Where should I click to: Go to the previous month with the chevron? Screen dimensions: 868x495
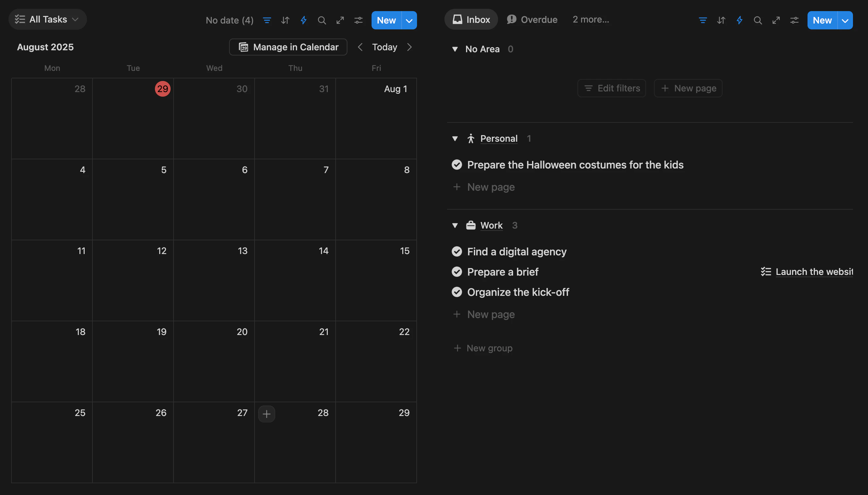click(x=360, y=47)
